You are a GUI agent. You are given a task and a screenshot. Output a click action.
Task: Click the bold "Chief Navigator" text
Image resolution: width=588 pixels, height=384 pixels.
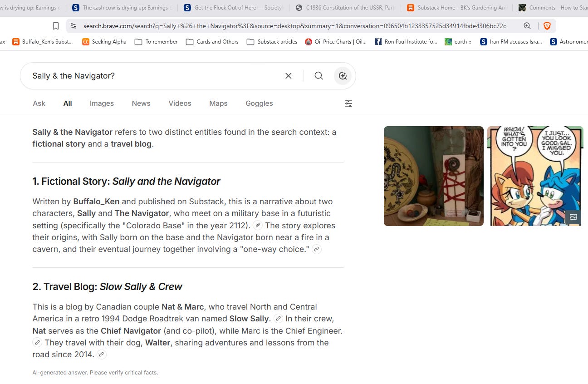coord(131,331)
